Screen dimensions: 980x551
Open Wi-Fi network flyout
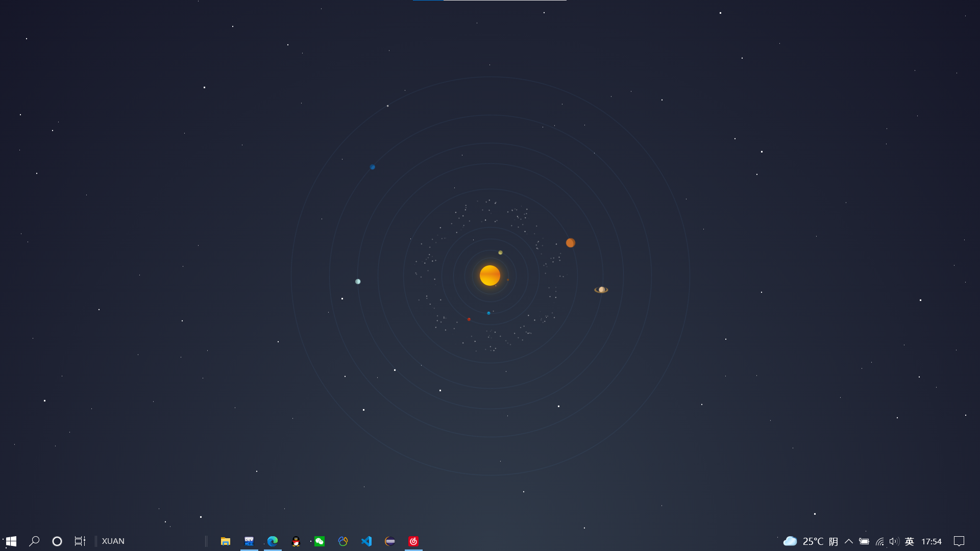879,541
